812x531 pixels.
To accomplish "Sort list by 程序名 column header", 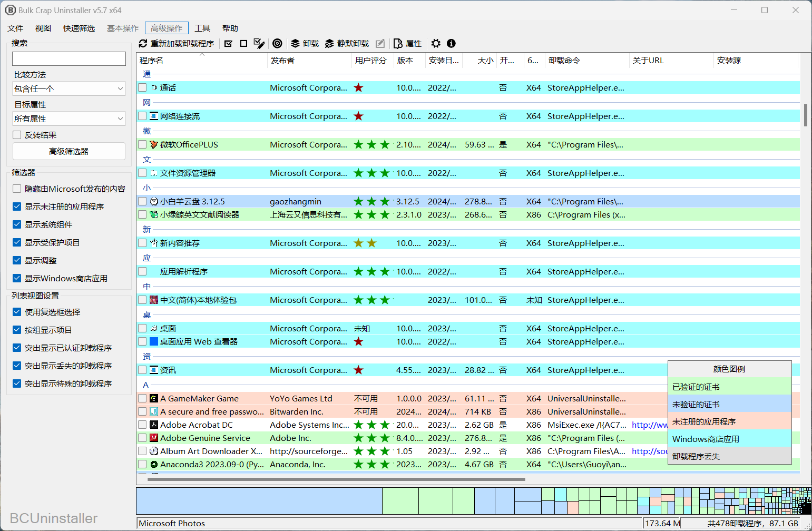I will (202, 60).
